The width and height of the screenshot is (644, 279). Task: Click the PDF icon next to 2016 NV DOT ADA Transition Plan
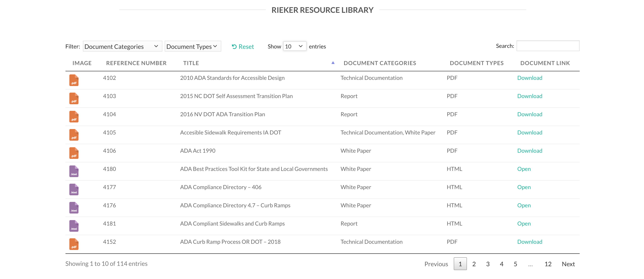[74, 116]
